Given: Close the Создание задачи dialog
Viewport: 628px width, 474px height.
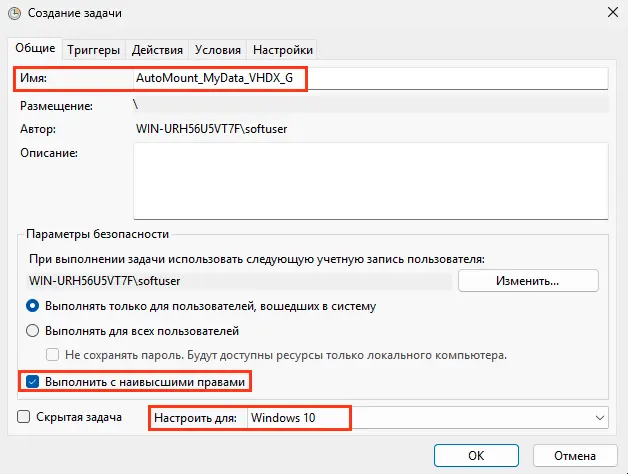Looking at the screenshot, I should (x=611, y=14).
